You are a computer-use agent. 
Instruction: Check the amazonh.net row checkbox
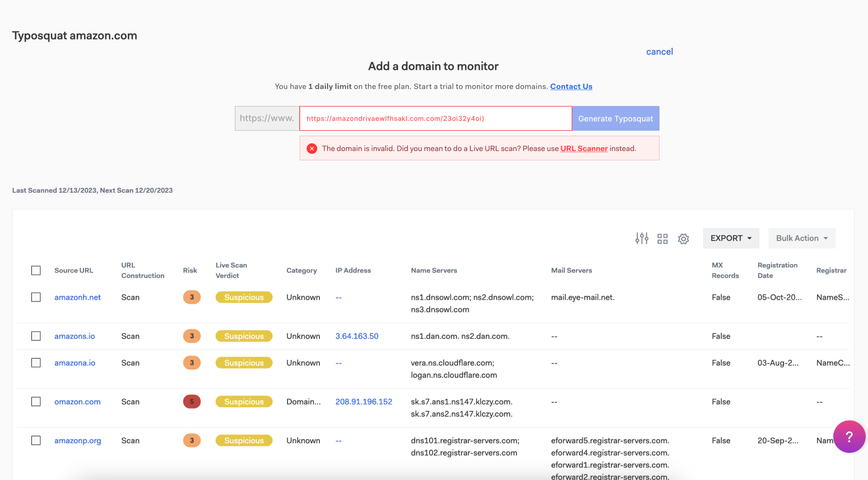[x=36, y=297]
